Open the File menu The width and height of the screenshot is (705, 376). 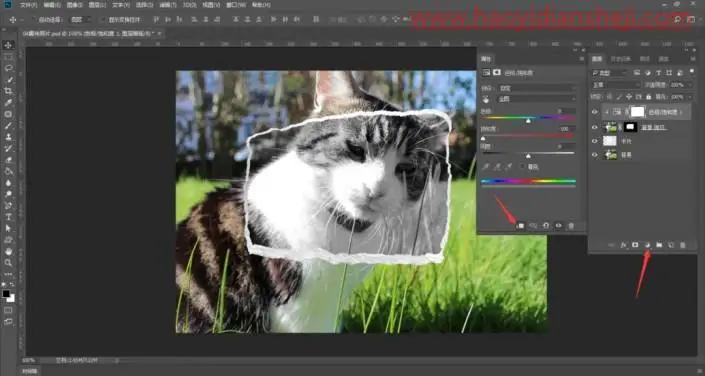[28, 5]
